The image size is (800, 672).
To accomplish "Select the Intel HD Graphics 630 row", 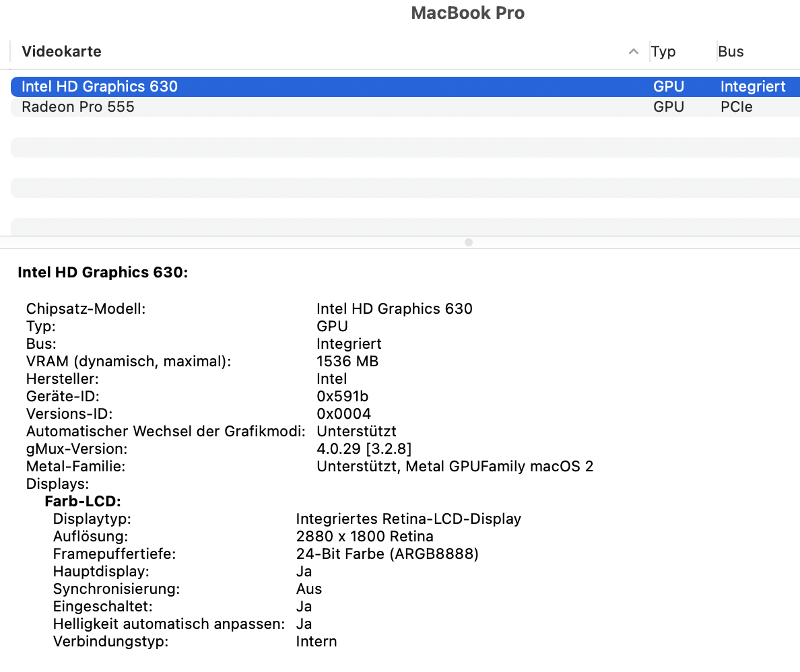I will pos(405,87).
